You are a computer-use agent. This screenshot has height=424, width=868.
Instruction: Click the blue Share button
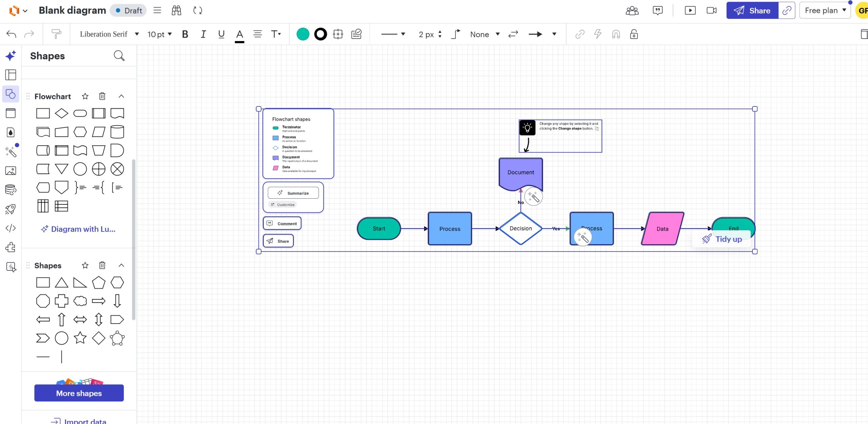click(752, 11)
